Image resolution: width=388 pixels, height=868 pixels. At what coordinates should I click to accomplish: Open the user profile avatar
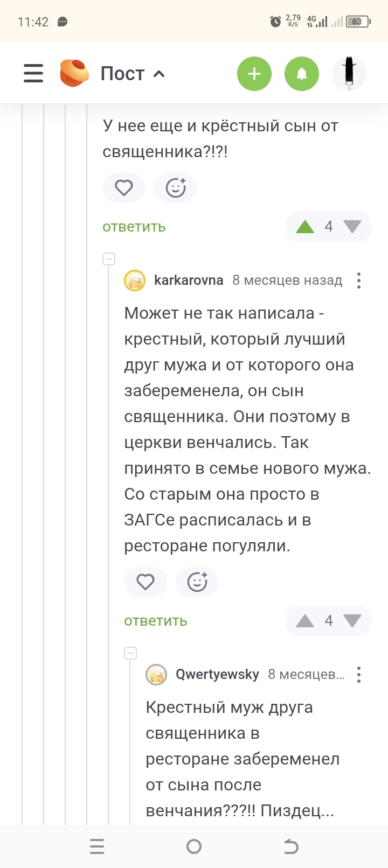[349, 73]
